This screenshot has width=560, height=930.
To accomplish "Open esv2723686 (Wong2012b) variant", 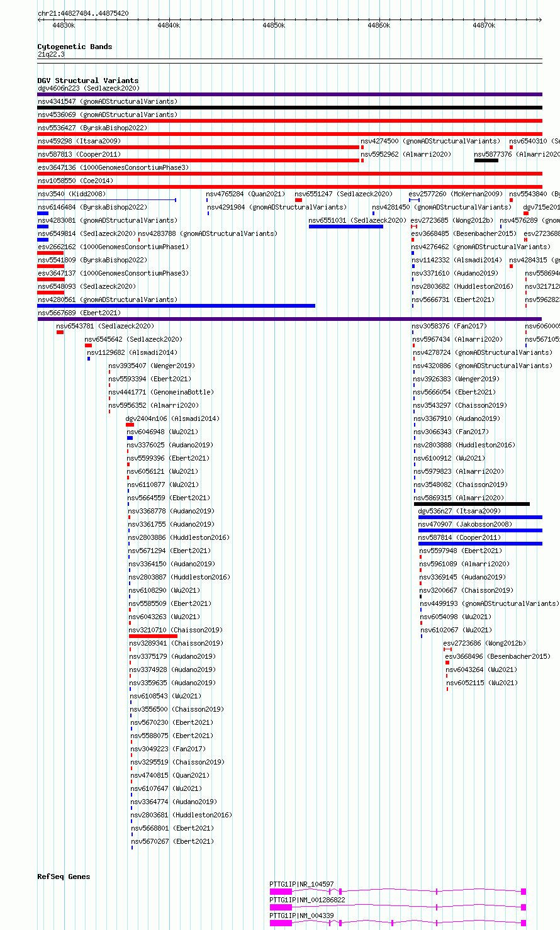I will tap(484, 643).
